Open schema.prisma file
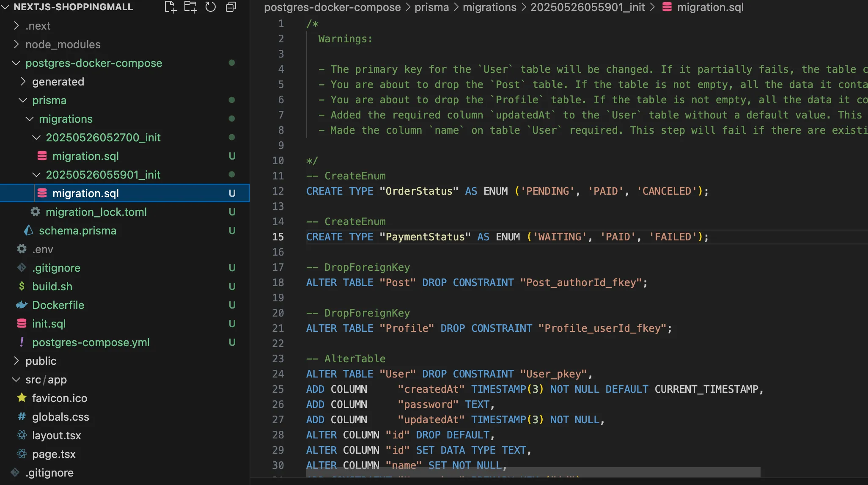Viewport: 868px width, 485px height. [77, 231]
